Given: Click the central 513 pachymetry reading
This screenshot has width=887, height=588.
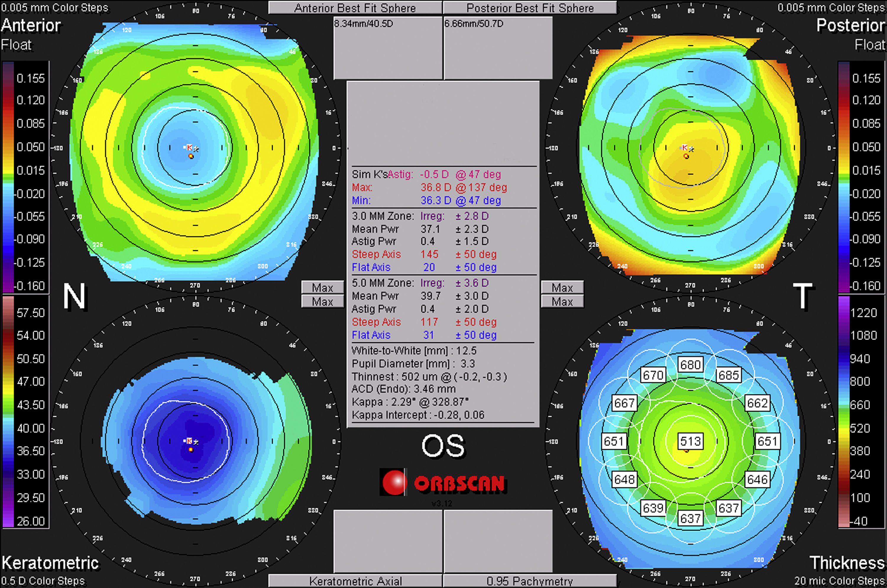Looking at the screenshot, I should point(690,441).
